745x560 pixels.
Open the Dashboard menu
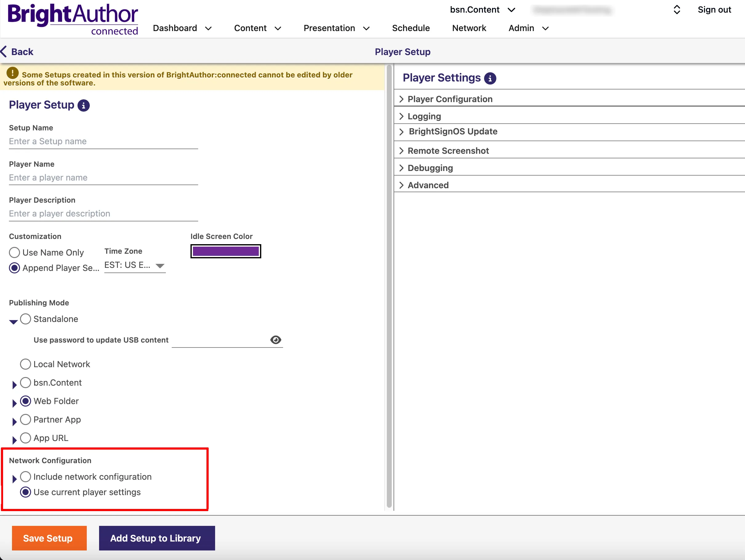pos(182,28)
